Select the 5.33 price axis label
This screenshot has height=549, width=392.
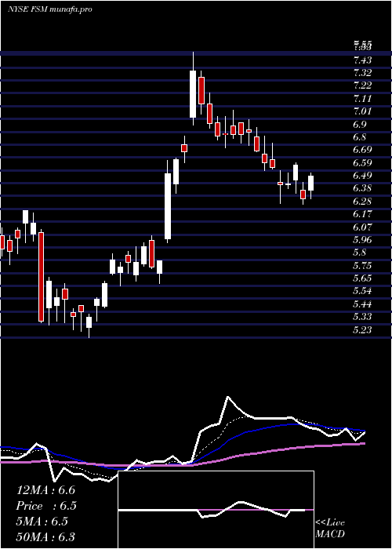tap(362, 317)
